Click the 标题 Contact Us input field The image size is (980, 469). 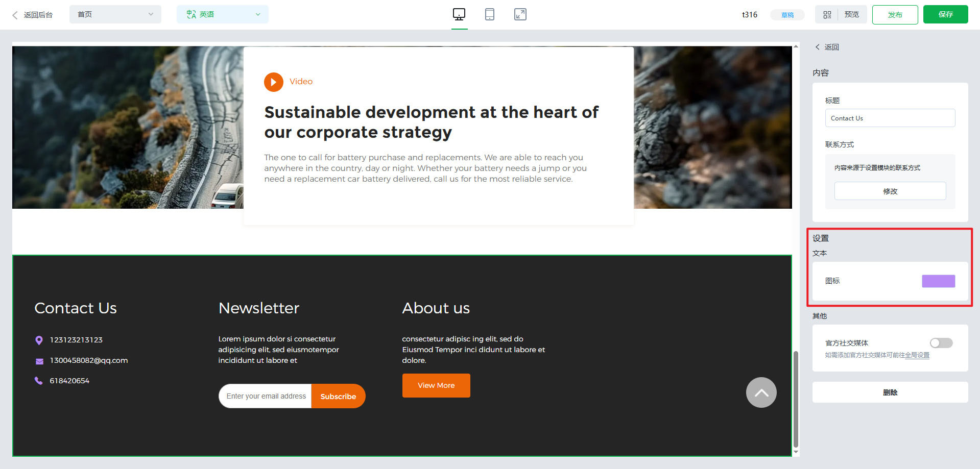tap(890, 118)
